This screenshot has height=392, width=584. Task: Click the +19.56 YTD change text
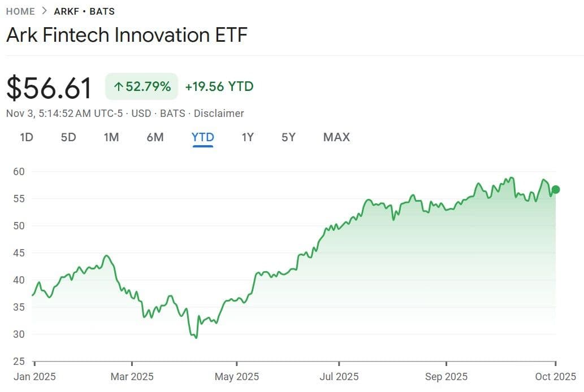219,86
